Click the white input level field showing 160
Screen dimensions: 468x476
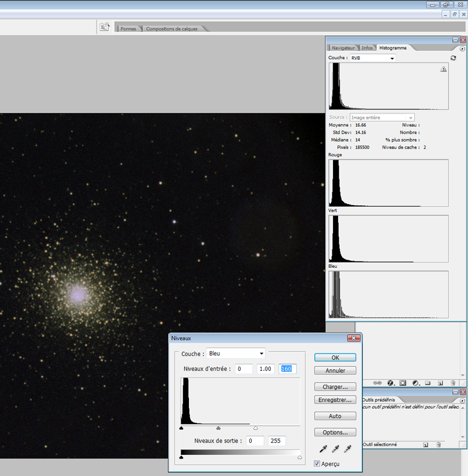[288, 369]
